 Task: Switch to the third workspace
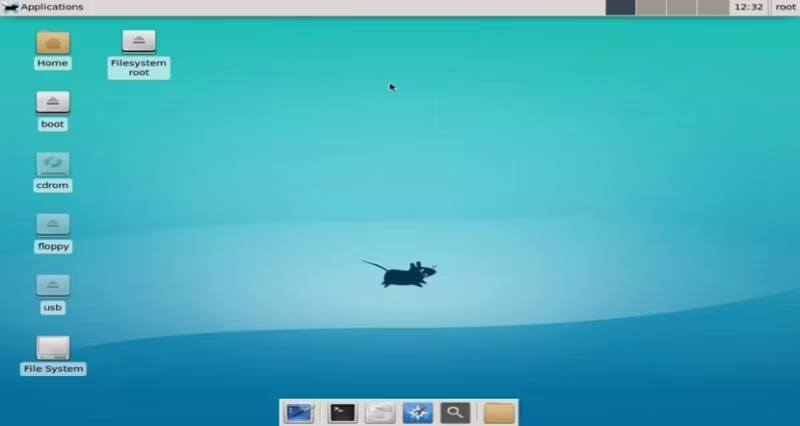[x=682, y=7]
